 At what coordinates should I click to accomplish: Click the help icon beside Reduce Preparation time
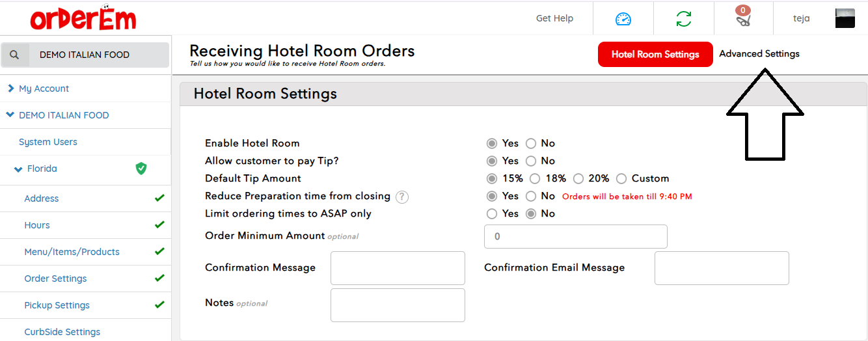coord(402,197)
